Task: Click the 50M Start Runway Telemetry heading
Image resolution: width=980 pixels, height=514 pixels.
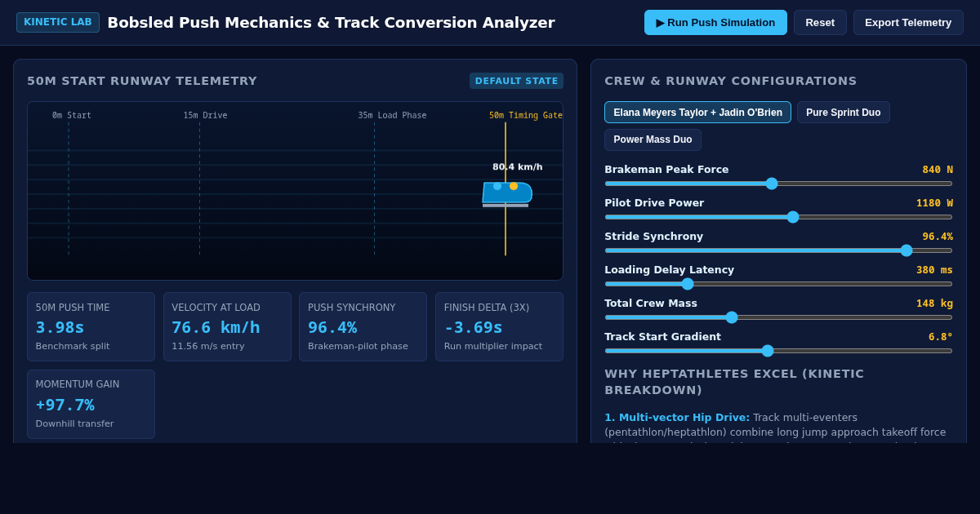Action: [x=142, y=81]
